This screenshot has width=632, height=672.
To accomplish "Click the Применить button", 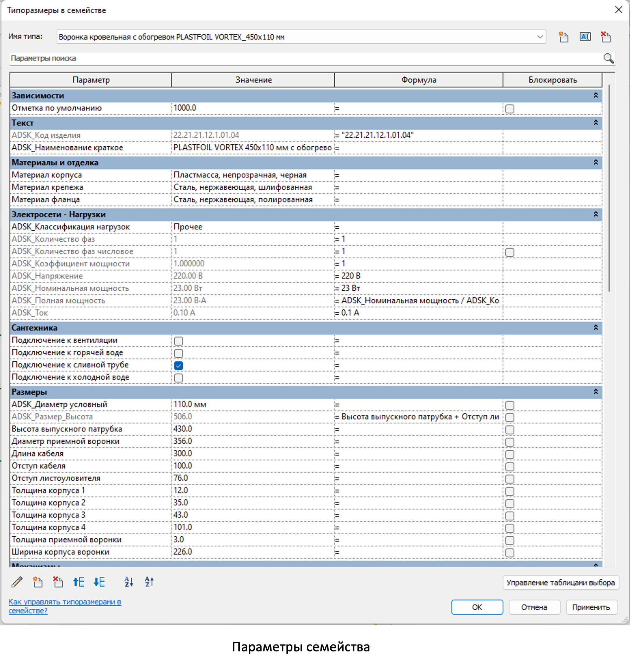I will pyautogui.click(x=591, y=607).
